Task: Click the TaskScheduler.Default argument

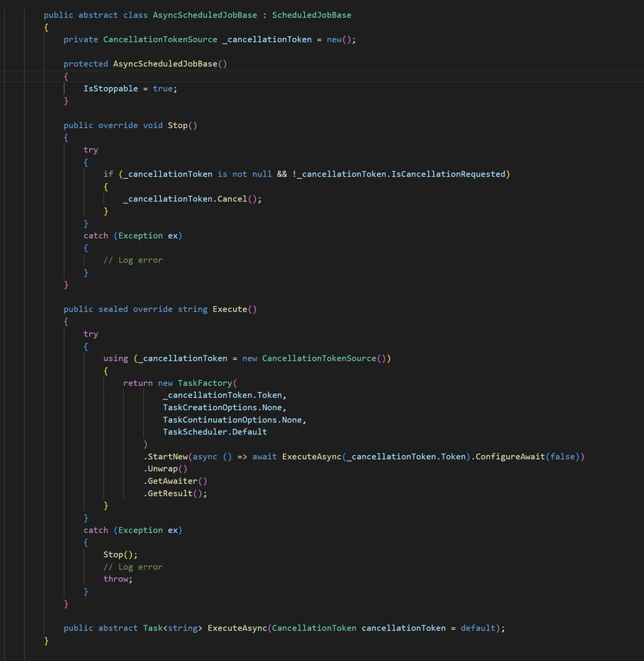Action: (x=215, y=431)
